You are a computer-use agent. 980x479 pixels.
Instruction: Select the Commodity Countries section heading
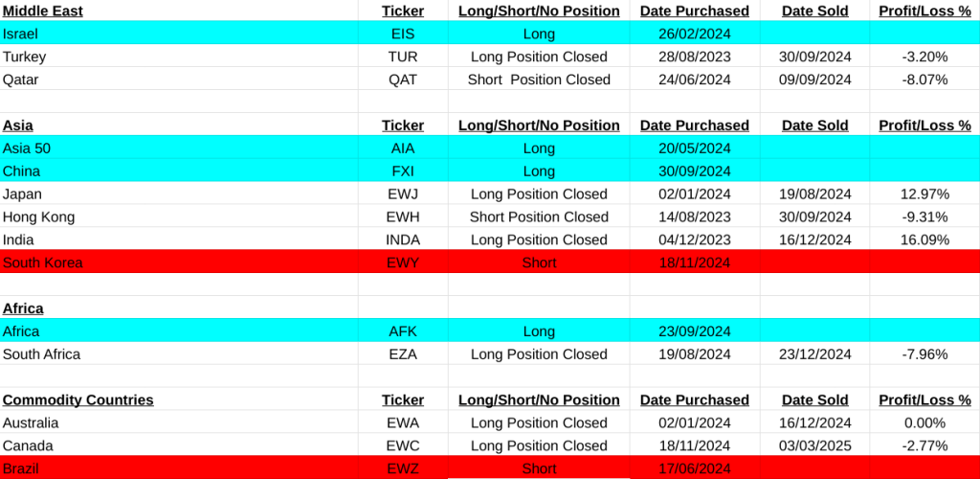click(78, 399)
